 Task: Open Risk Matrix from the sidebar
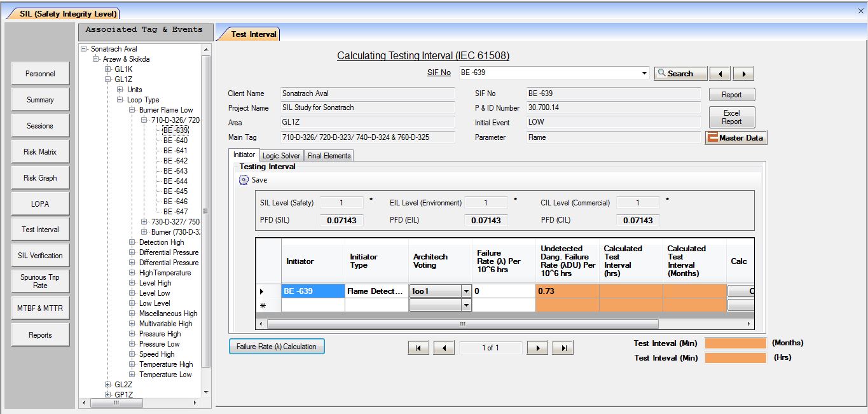pos(40,152)
